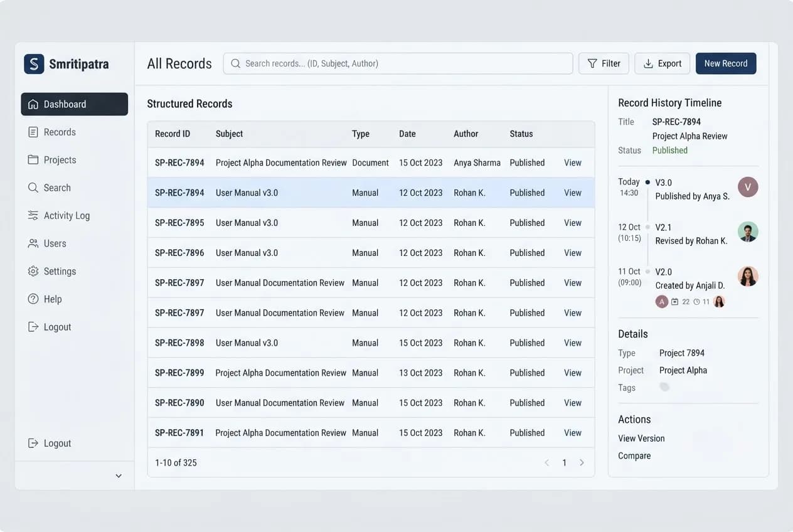Export the records list
The image size is (793, 532).
(663, 63)
